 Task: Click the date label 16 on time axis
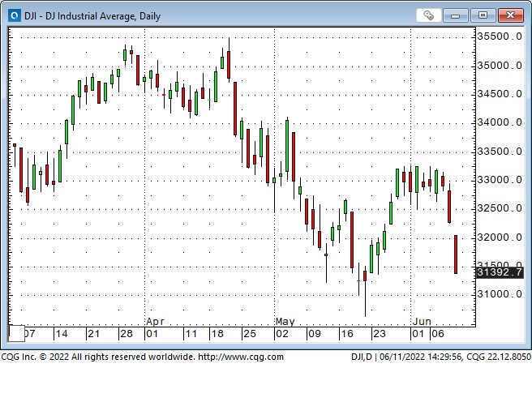point(347,334)
